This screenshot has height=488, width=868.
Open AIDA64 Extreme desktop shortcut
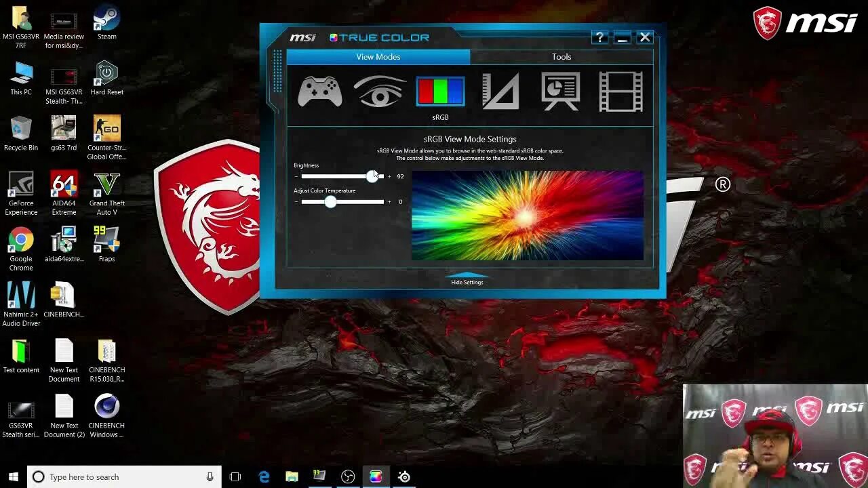(64, 194)
